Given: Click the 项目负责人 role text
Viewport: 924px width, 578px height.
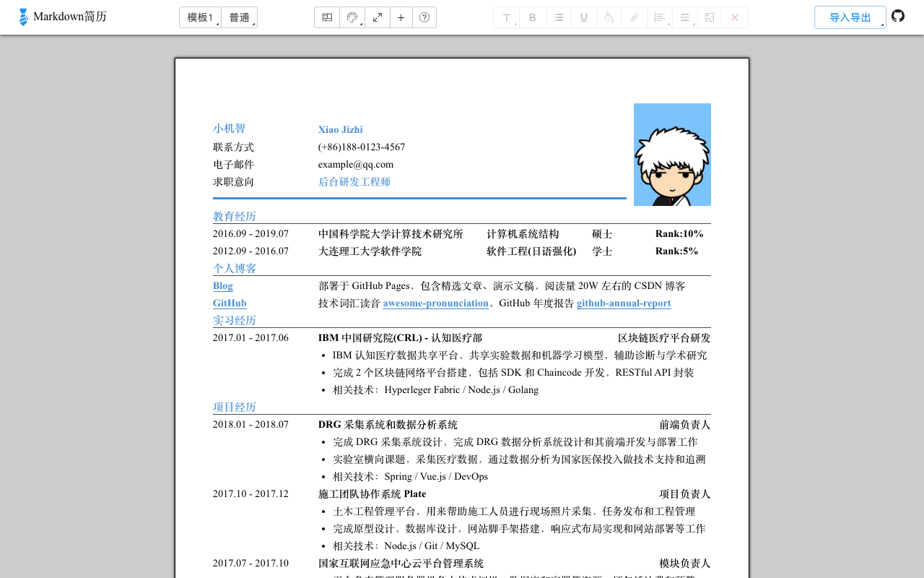Looking at the screenshot, I should click(x=685, y=494).
